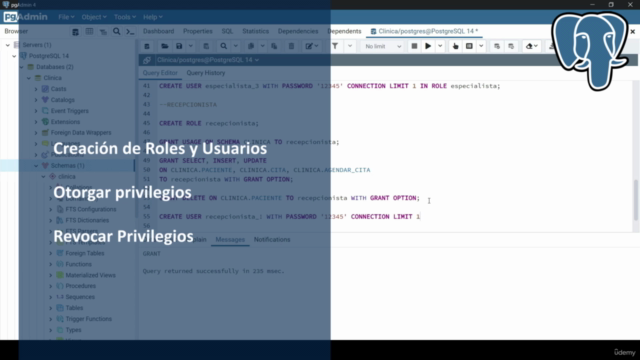Open PSQL Tool terminal icon
The height and width of the screenshot is (360, 640).
pos(130,32)
